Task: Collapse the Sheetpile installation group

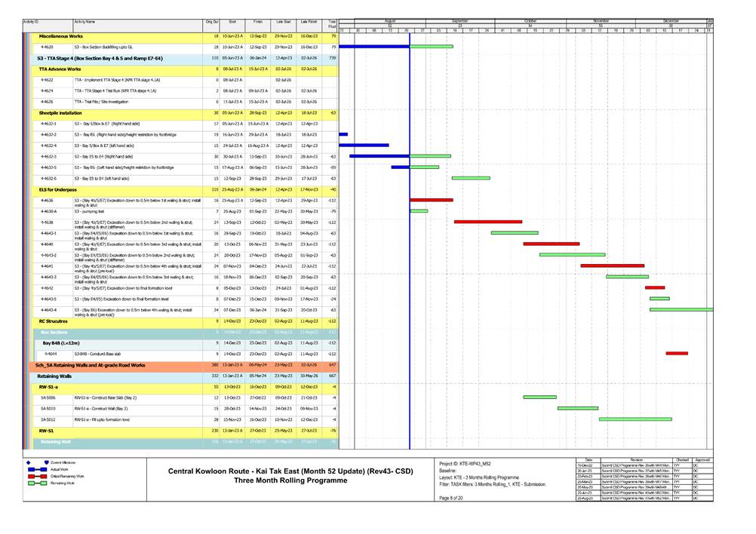Action: click(60, 112)
